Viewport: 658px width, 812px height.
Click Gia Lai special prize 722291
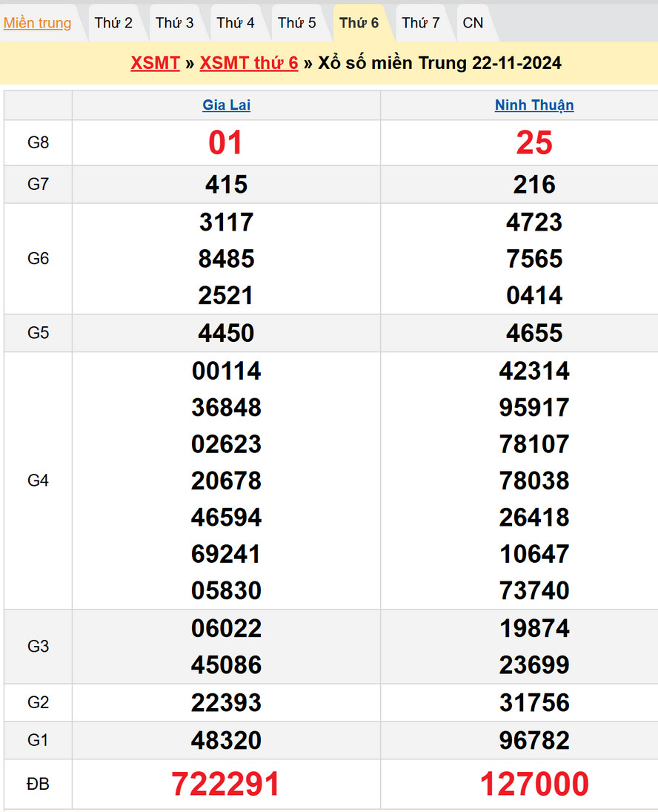[226, 784]
